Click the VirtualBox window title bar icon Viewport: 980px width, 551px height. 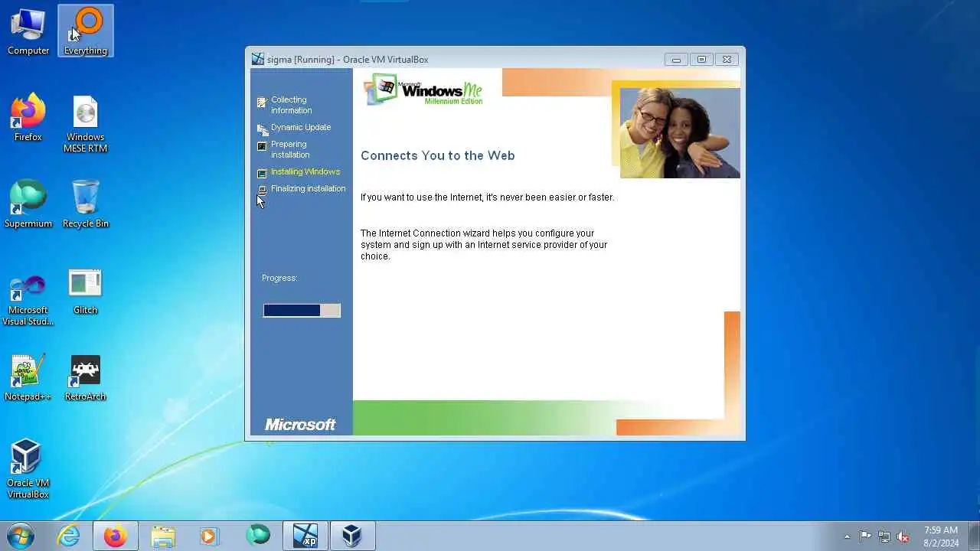click(258, 59)
